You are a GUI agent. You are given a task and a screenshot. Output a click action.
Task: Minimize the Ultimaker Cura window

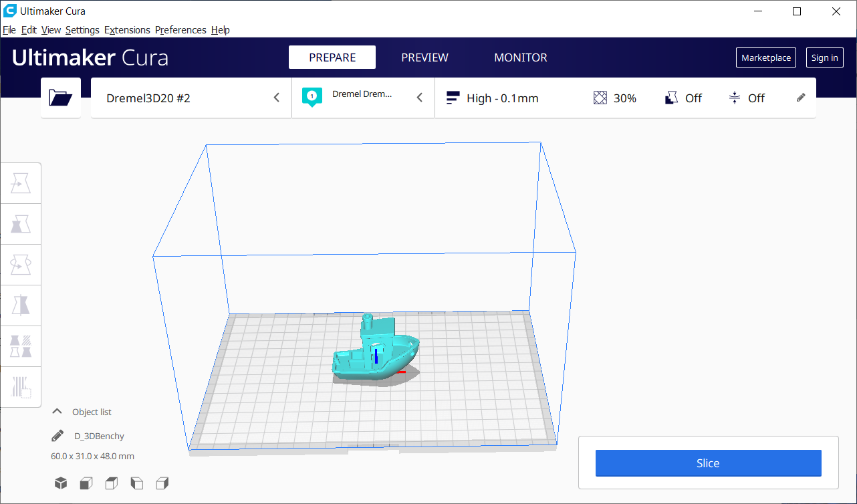pos(758,11)
